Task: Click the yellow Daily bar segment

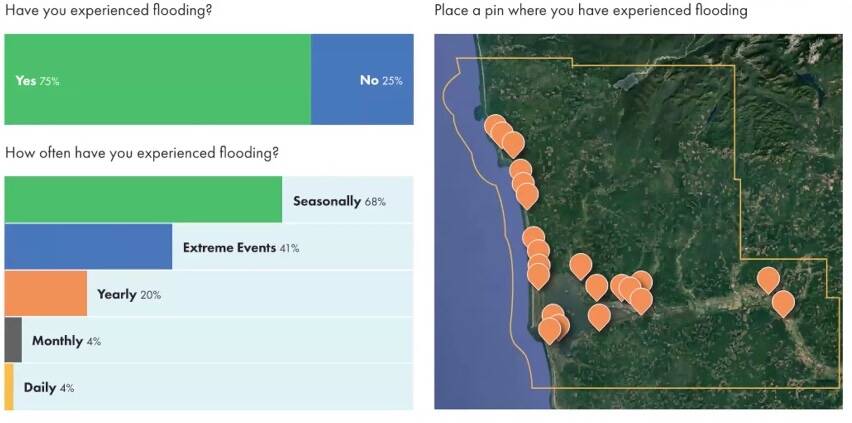Action: pyautogui.click(x=9, y=387)
